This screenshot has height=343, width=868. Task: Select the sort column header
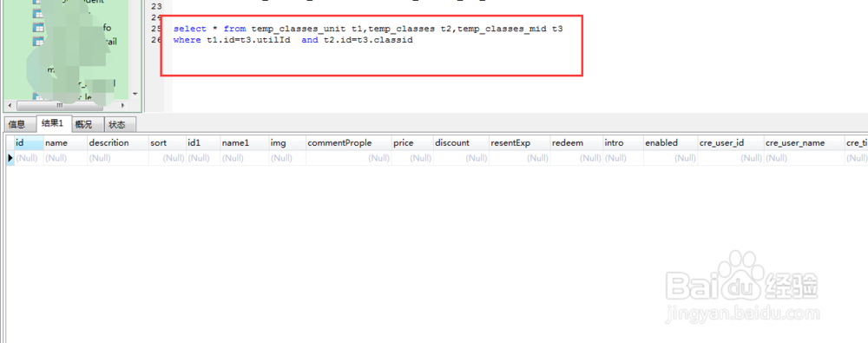(168, 143)
